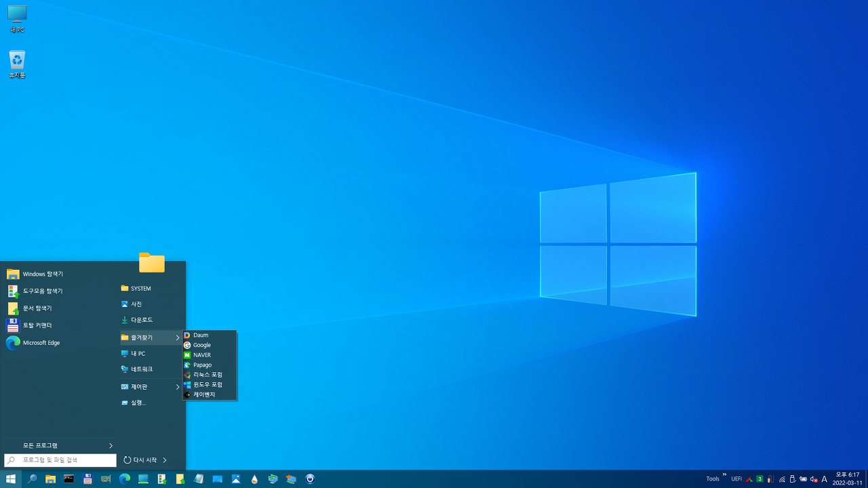Screen dimensions: 868x488
Task: Open Microsoft Edge from the start menu list
Action: click(x=60, y=343)
